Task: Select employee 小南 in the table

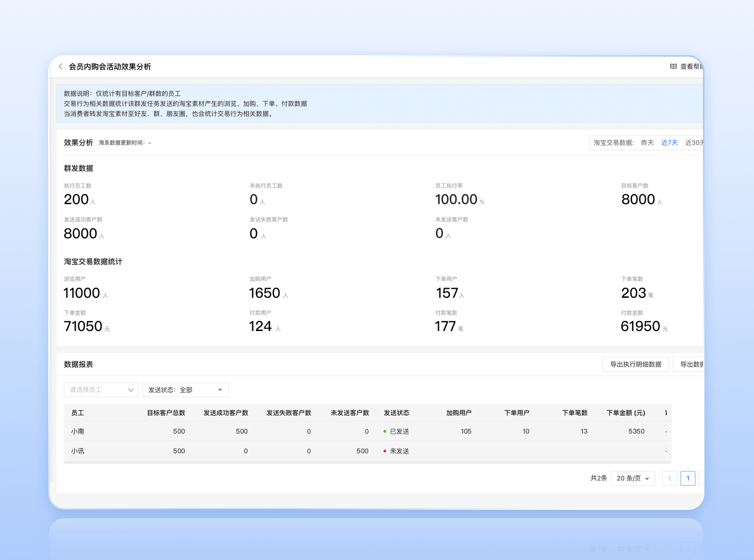Action: tap(78, 431)
